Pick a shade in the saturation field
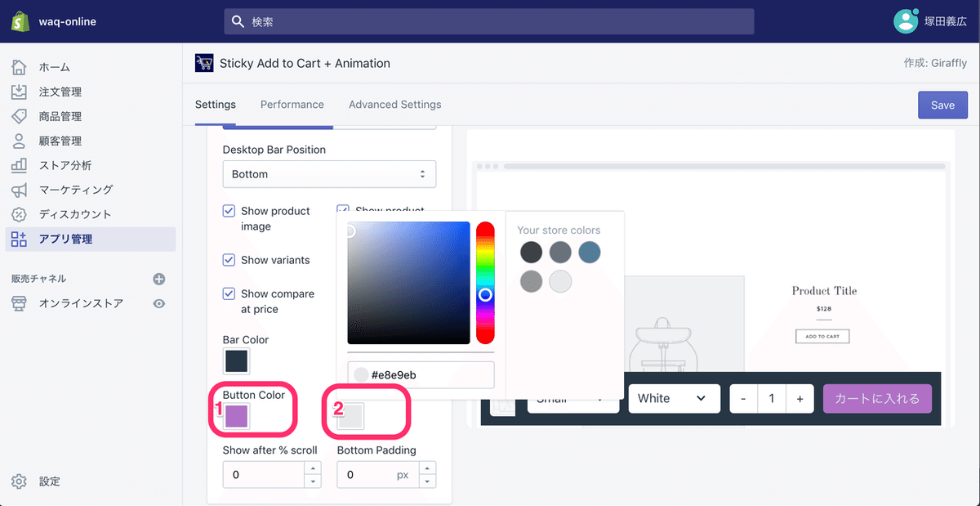 coord(408,283)
